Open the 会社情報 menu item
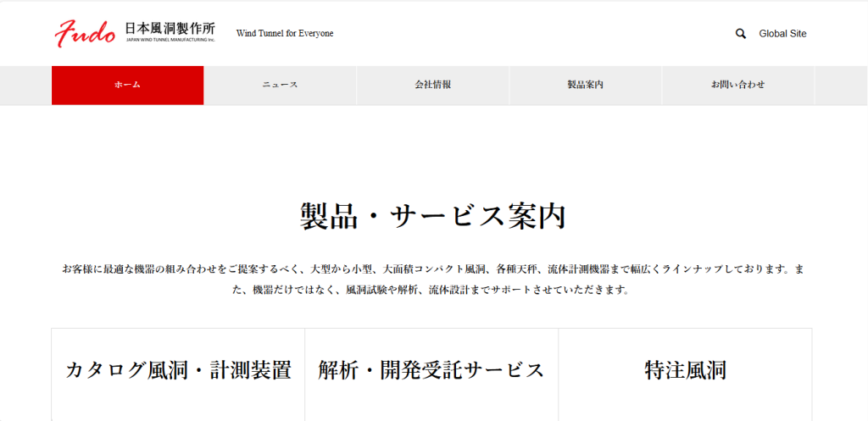This screenshot has height=421, width=868. [x=432, y=85]
